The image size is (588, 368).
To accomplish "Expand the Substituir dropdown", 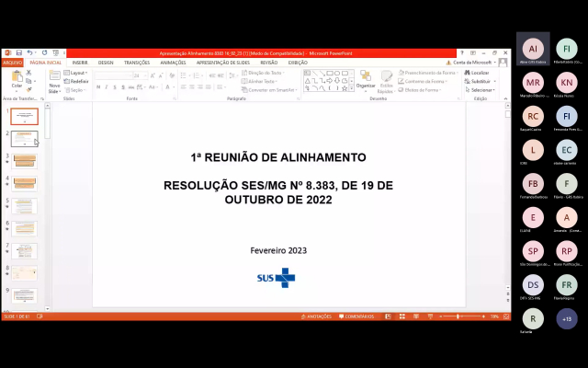I will coord(481,81).
